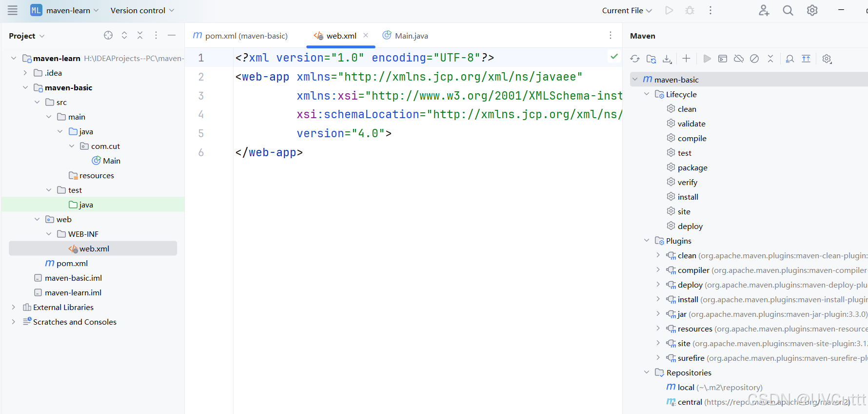Click editor line 5 with version="4.0"
Viewport: 868px width, 414px height.
click(x=344, y=133)
